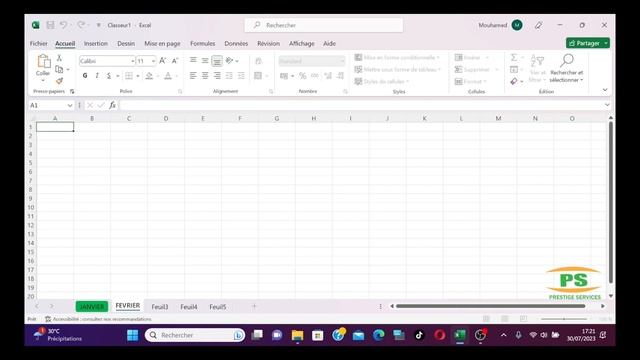Click the Insert function fx icon
Screen dimensions: 640x360
click(112, 105)
